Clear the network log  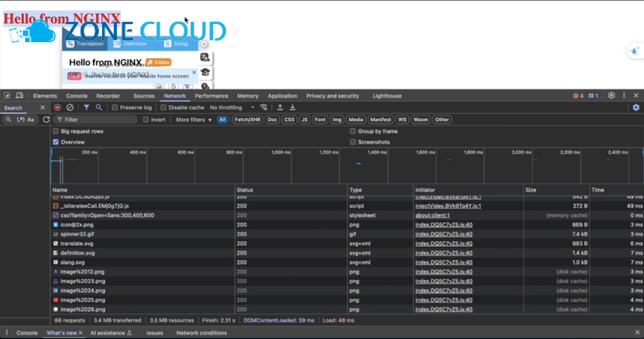tap(70, 107)
